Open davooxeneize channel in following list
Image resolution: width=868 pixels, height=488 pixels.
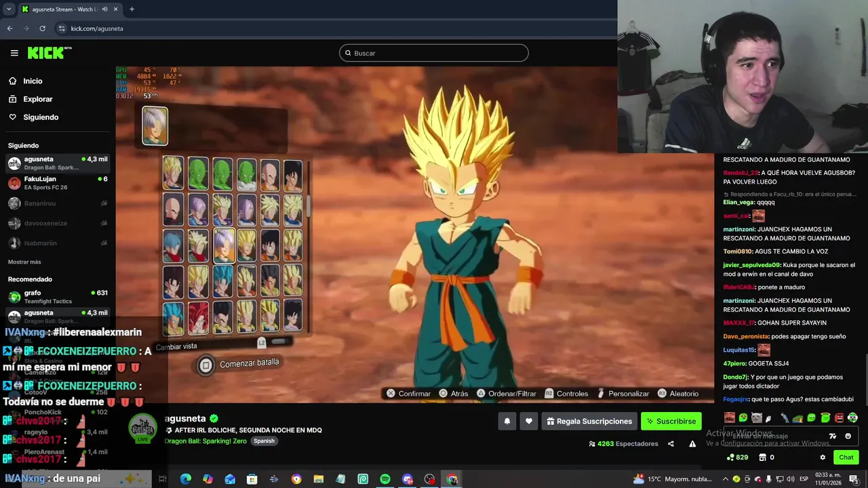tap(58, 223)
